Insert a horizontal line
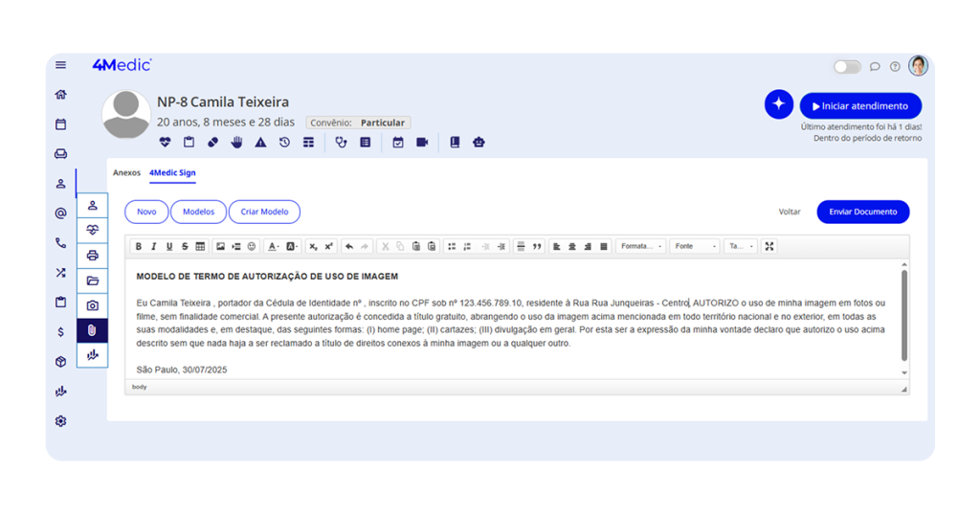Screen dimensions: 980x515 [x=521, y=246]
